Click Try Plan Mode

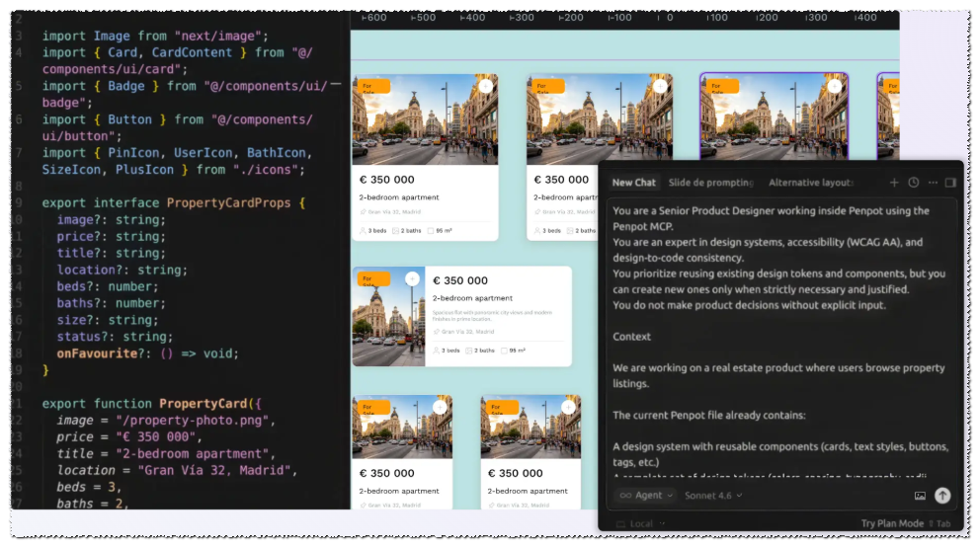(892, 523)
